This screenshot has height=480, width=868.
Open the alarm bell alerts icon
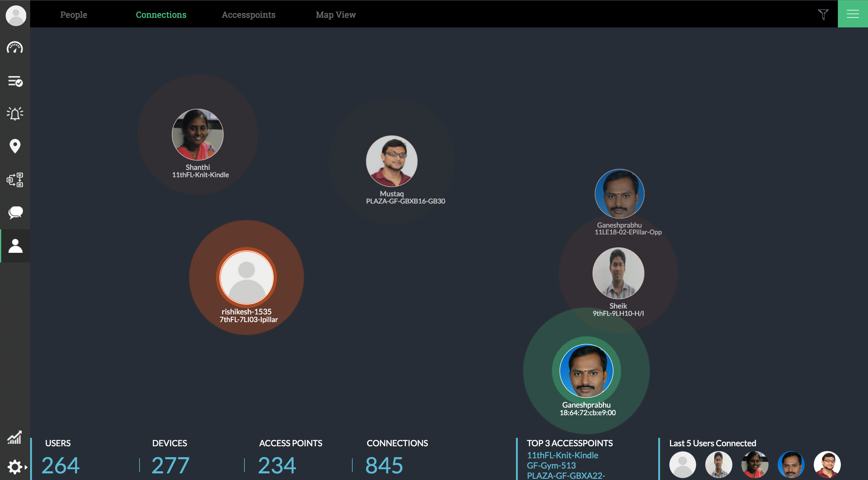15,114
